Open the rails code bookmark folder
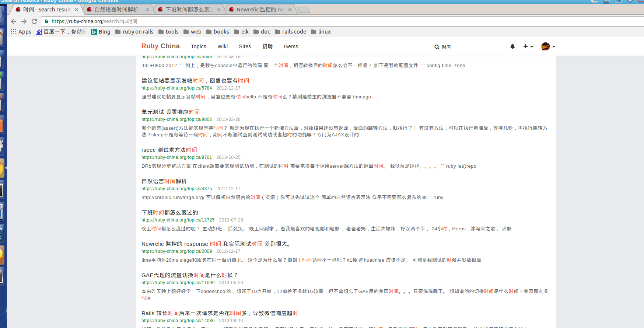Screen dimensions: 644x328 click(290, 32)
